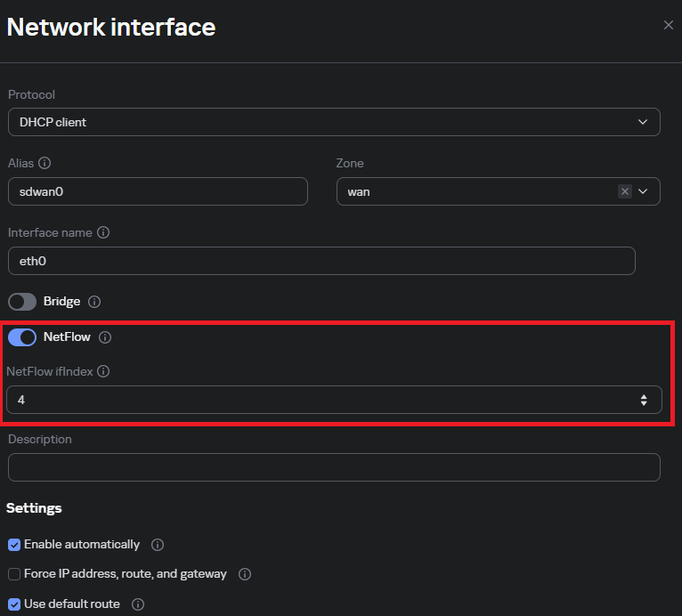682x616 pixels.
Task: Click the Description text field
Action: (x=334, y=467)
